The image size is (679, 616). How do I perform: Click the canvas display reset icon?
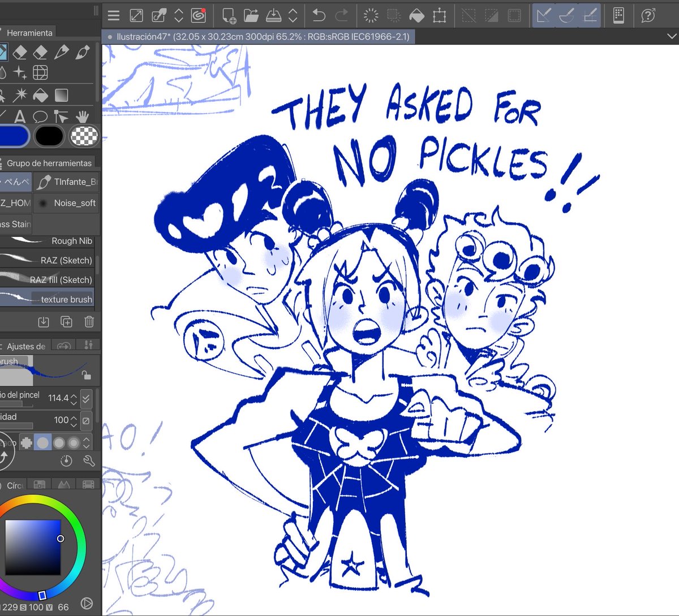tap(136, 16)
